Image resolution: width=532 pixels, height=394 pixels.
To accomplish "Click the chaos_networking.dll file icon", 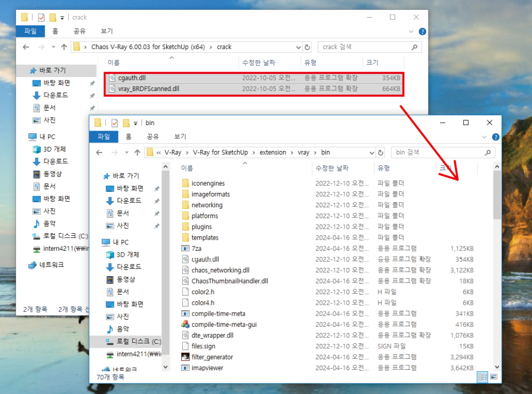I will coord(185,270).
